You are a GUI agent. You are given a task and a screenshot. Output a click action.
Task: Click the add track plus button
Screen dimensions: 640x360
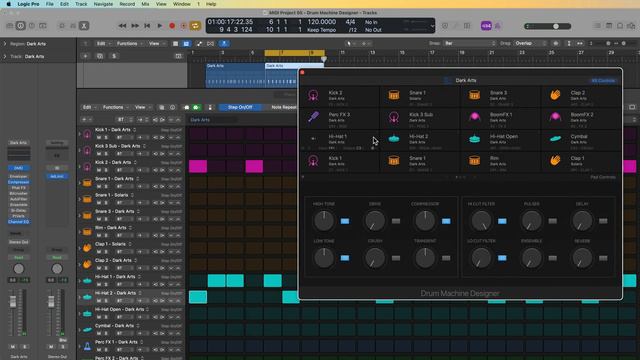[85, 56]
